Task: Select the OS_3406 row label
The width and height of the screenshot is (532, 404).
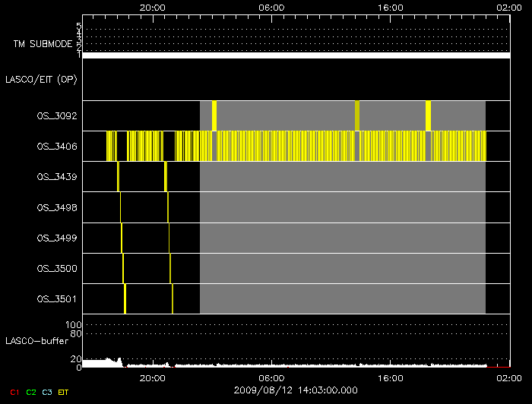Action: (x=56, y=147)
